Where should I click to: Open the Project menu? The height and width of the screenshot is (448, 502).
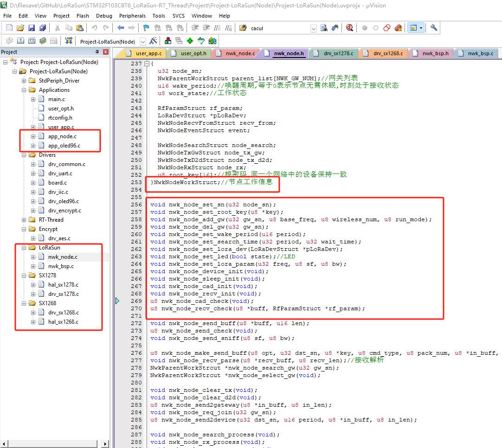(x=61, y=16)
